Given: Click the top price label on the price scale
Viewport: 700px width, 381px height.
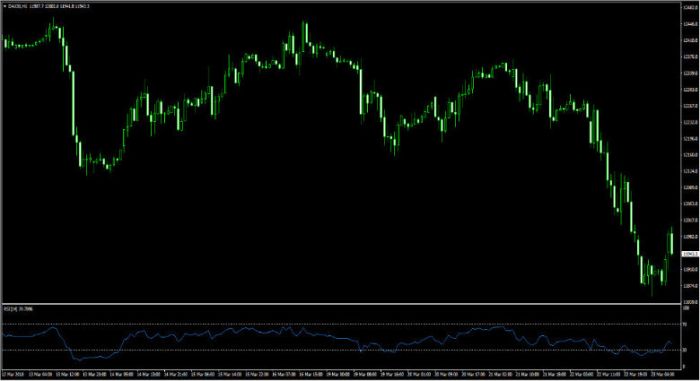Looking at the screenshot, I should click(x=690, y=7).
